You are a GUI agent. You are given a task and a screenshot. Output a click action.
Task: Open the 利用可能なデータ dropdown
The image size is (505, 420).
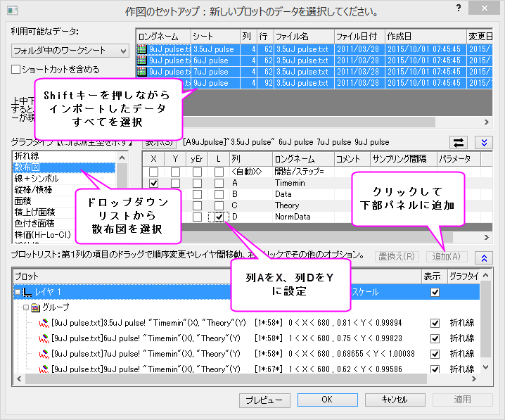[70, 51]
